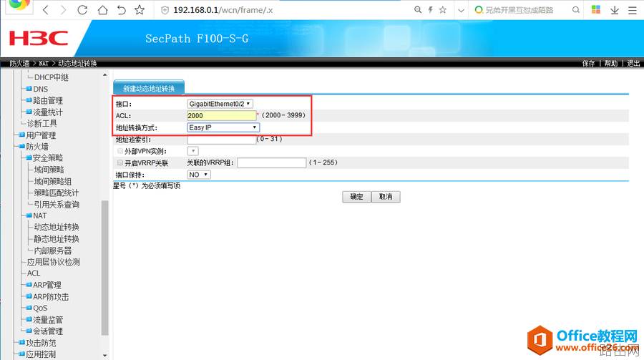Open zoom magnifier icon in address bar

[x=418, y=10]
